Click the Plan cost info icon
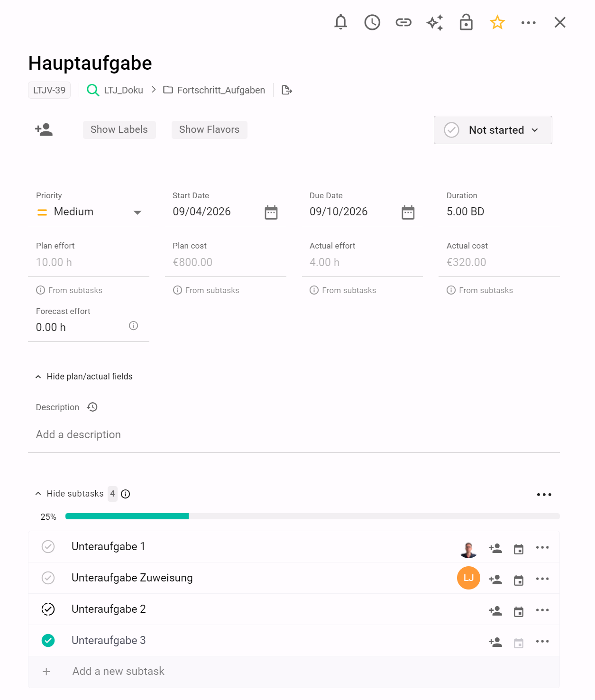This screenshot has height=700, width=595. tap(177, 290)
